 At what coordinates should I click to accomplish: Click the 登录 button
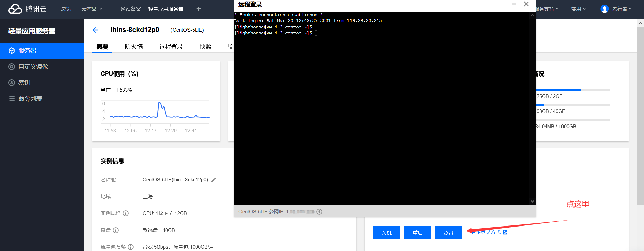[448, 233]
